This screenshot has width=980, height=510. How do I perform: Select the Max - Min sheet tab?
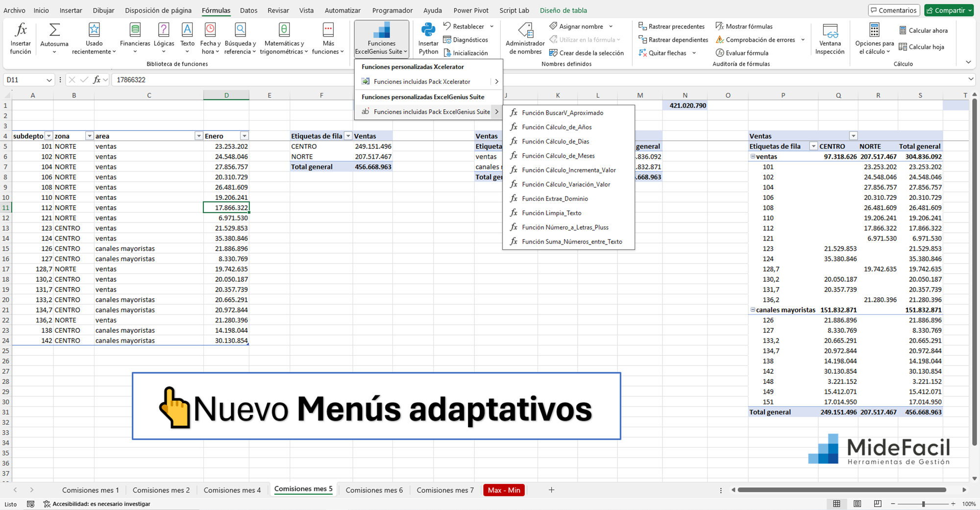point(504,490)
